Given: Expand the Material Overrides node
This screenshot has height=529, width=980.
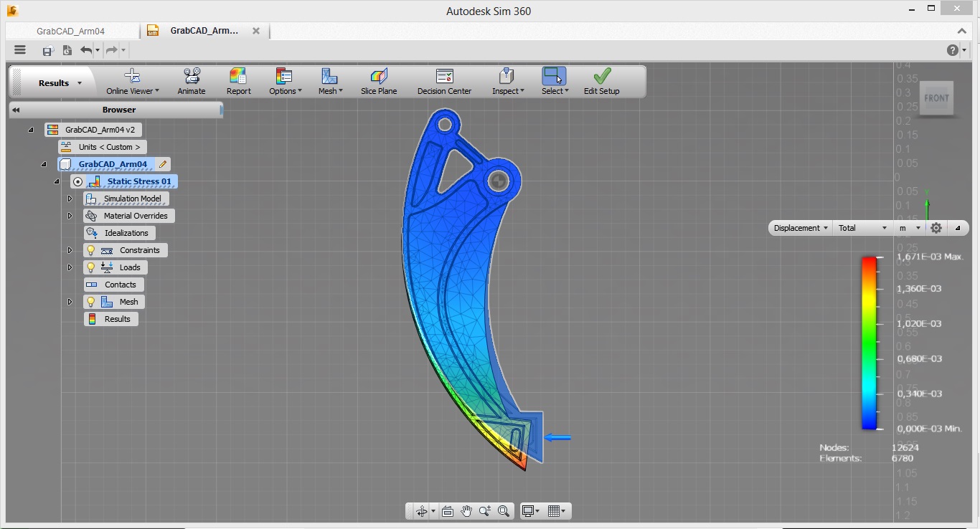Looking at the screenshot, I should [70, 216].
